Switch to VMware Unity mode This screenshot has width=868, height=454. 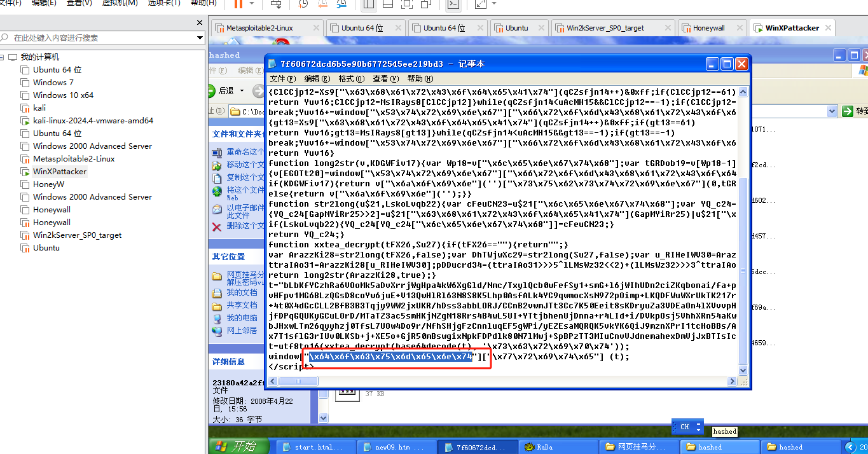[427, 4]
